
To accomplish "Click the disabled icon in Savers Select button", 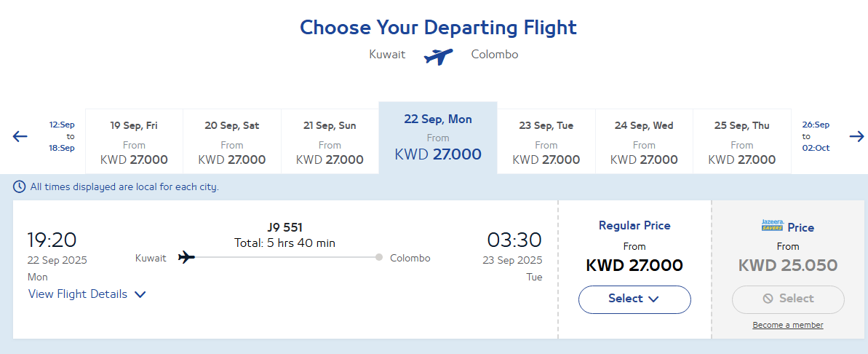I will (768, 299).
